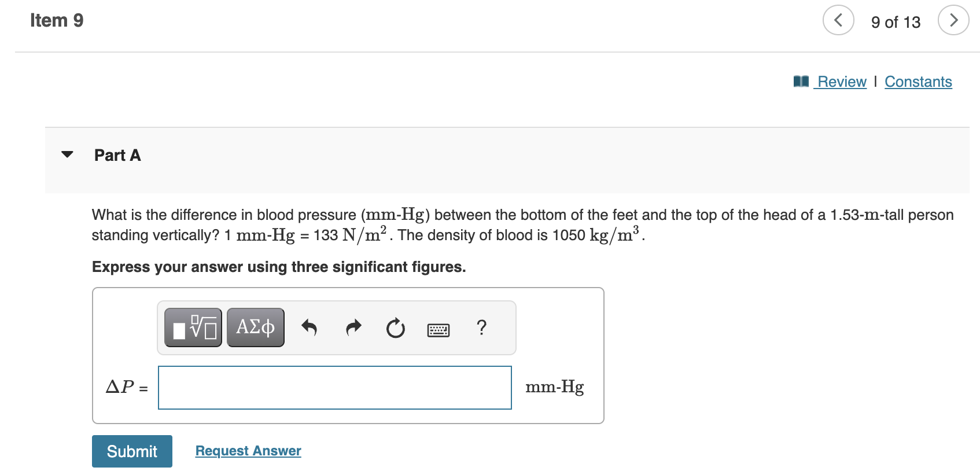Click the Request Answer link

[x=248, y=450]
